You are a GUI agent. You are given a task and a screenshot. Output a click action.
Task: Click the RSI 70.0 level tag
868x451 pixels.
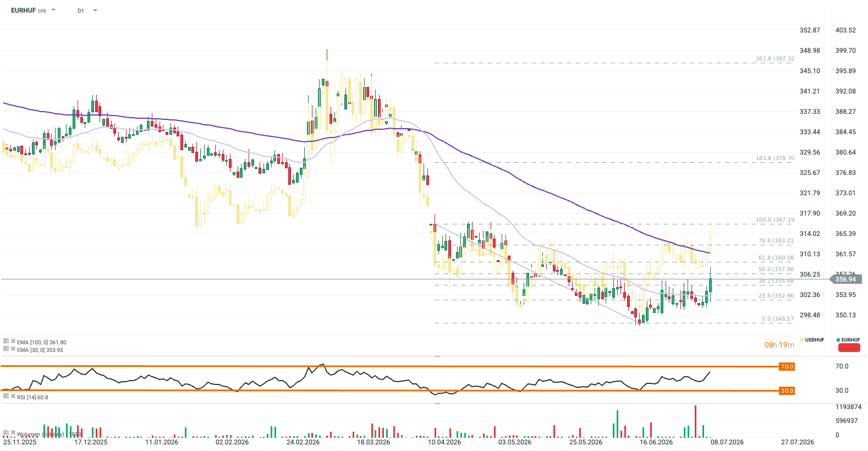[x=787, y=366]
